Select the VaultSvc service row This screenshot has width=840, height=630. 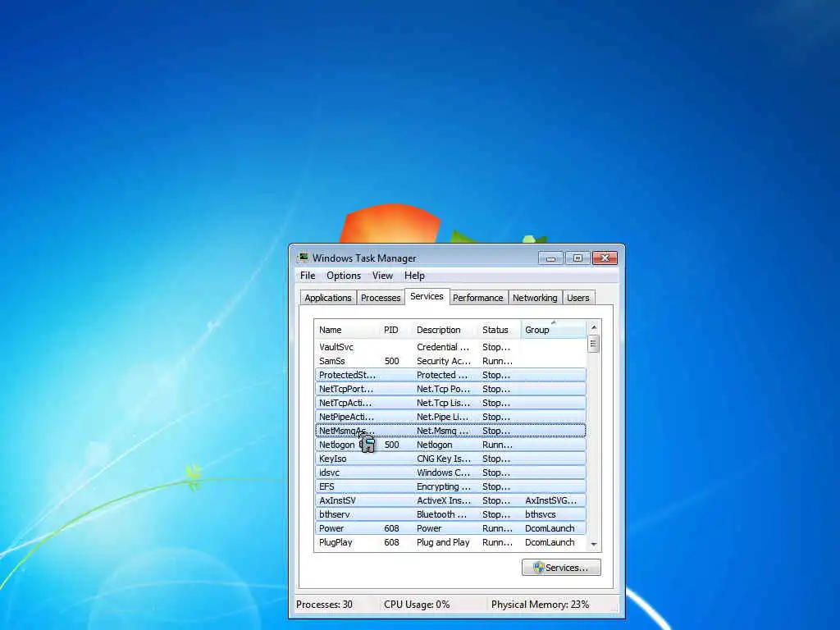pos(450,347)
